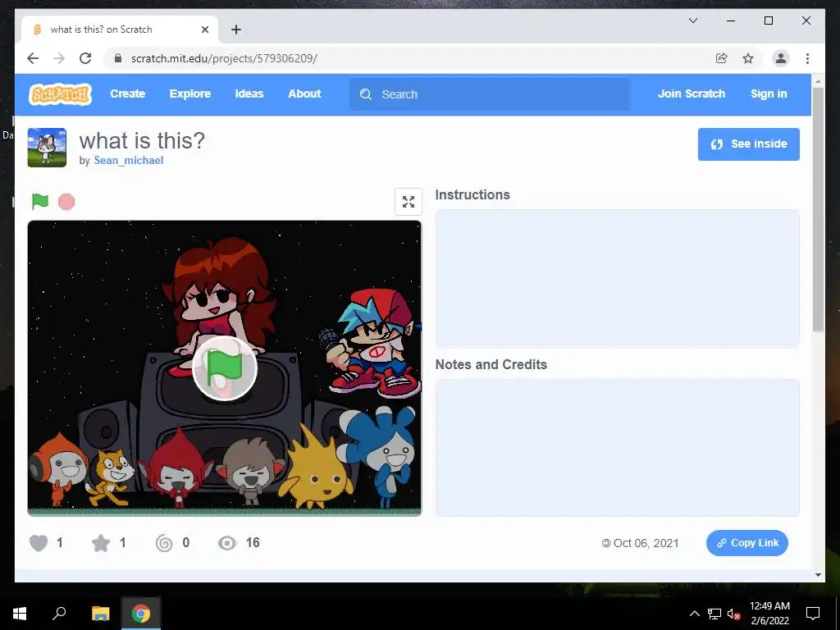The image size is (840, 630).
Task: Stop the project with the red stop button
Action: coord(66,202)
